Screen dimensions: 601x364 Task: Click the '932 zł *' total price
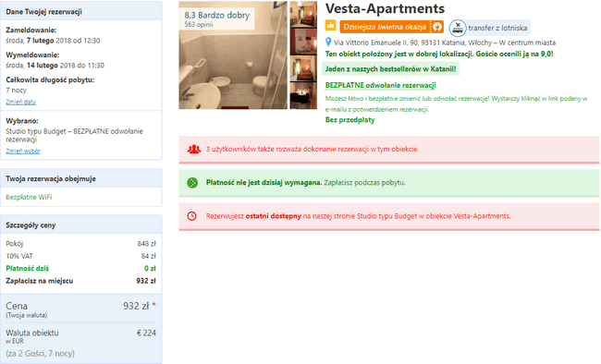pos(140,306)
